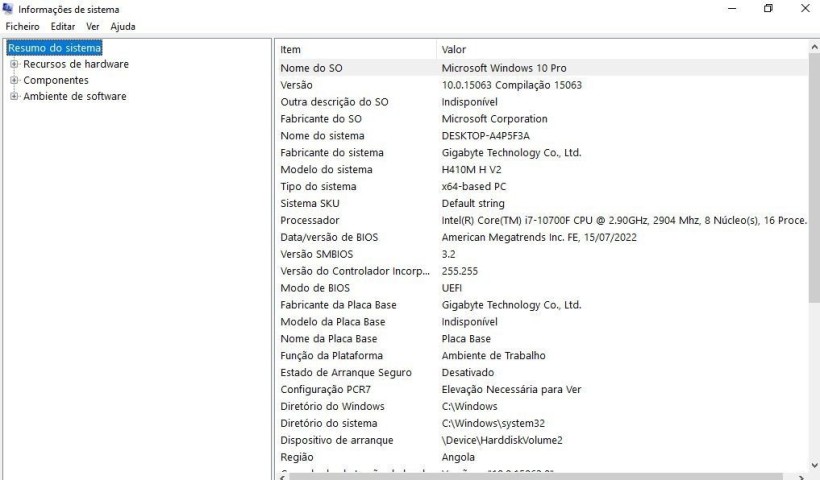
Task: Select Resumo do sistema tree node
Action: point(54,48)
